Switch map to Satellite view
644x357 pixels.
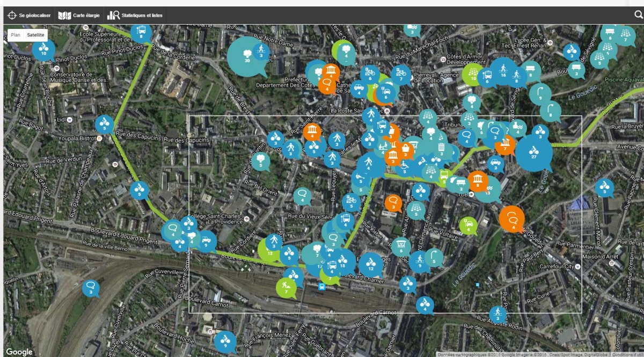click(x=35, y=35)
